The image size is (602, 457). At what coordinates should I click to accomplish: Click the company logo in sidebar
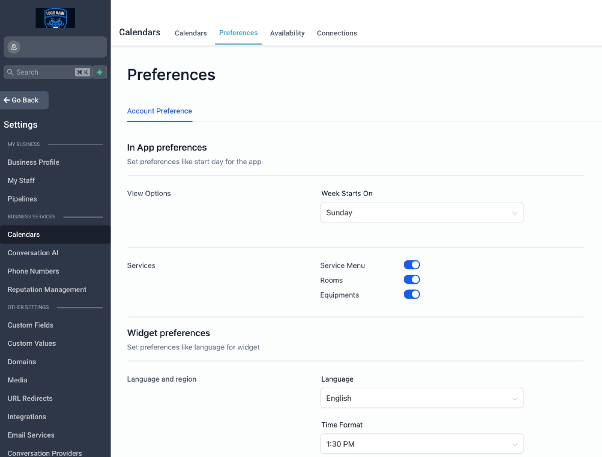tap(55, 18)
